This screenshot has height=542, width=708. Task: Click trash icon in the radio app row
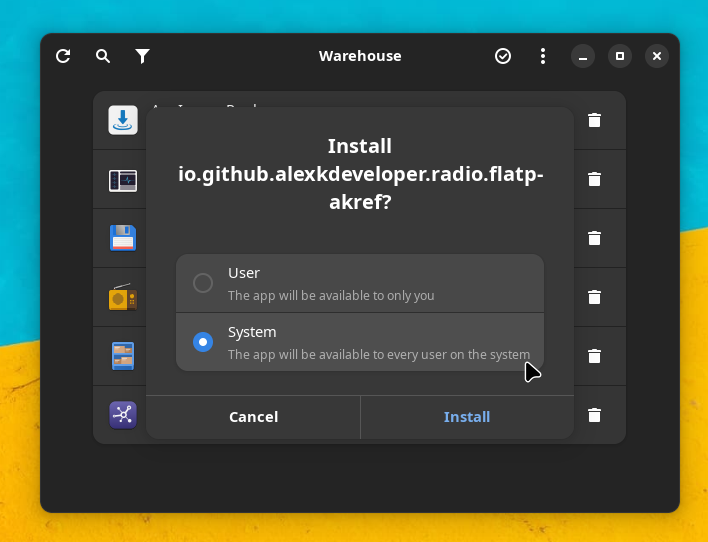[594, 297]
